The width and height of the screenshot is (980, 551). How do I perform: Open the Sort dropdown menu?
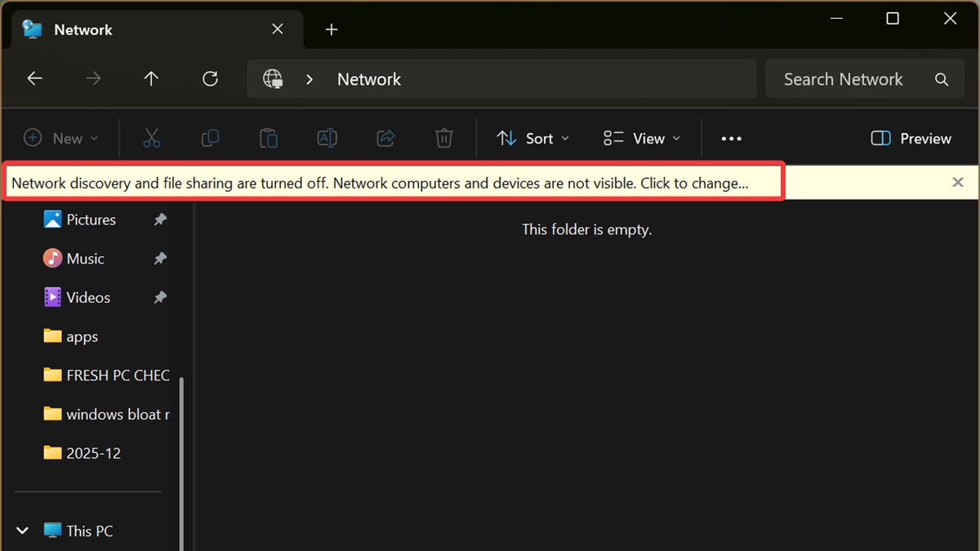click(x=532, y=139)
